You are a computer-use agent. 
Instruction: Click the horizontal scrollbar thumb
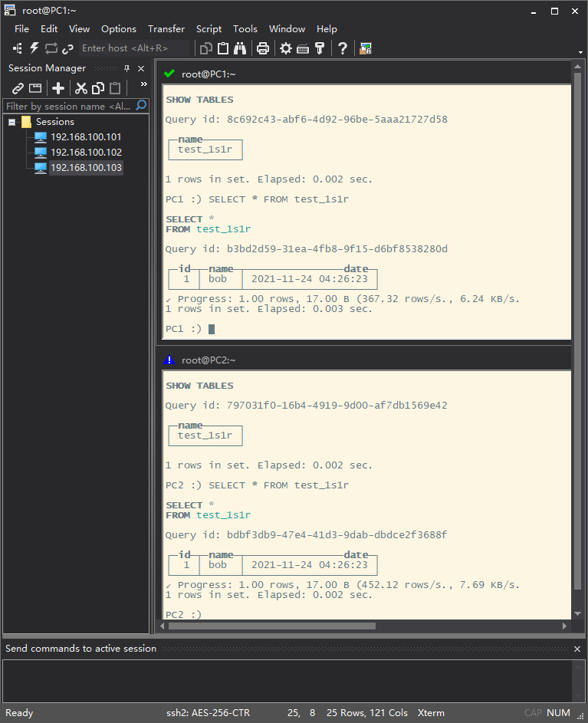pyautogui.click(x=272, y=626)
